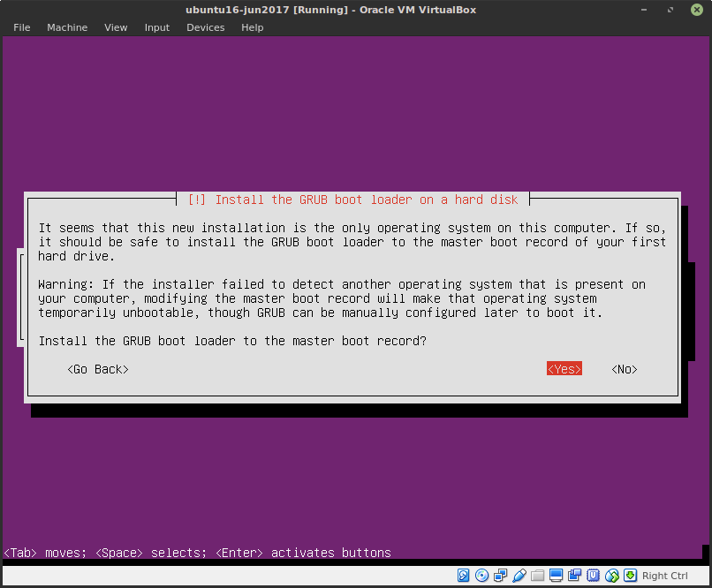Click the display status icon
The height and width of the screenshot is (588, 712).
pos(556,576)
